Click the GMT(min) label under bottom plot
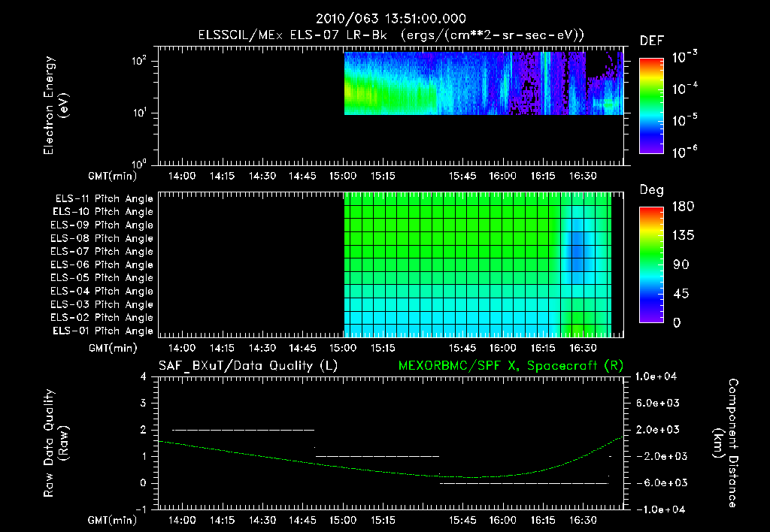 coord(112,520)
